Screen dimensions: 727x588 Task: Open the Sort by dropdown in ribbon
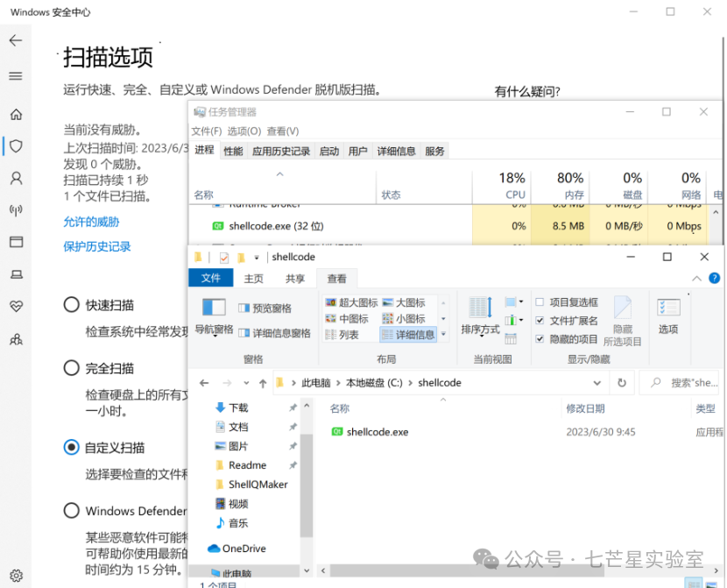tap(480, 316)
